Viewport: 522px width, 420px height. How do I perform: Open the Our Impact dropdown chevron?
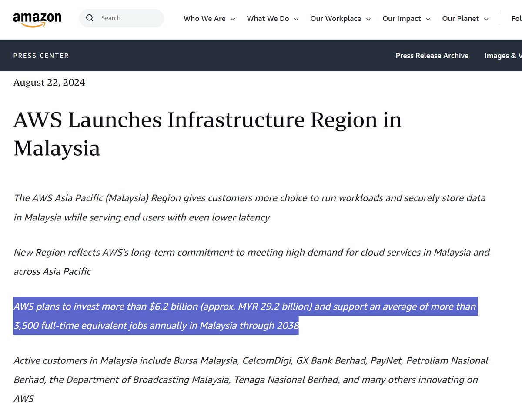pyautogui.click(x=427, y=19)
